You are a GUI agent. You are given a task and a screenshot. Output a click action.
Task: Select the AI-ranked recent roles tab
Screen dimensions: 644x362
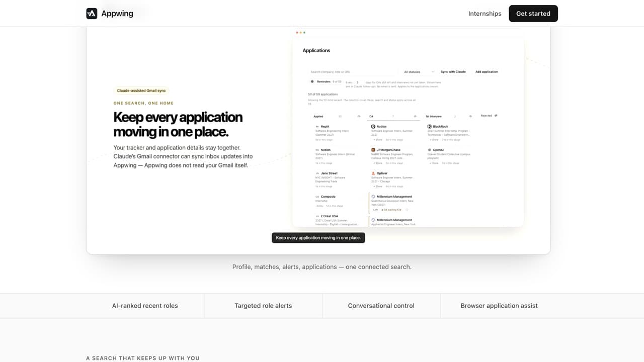click(145, 306)
